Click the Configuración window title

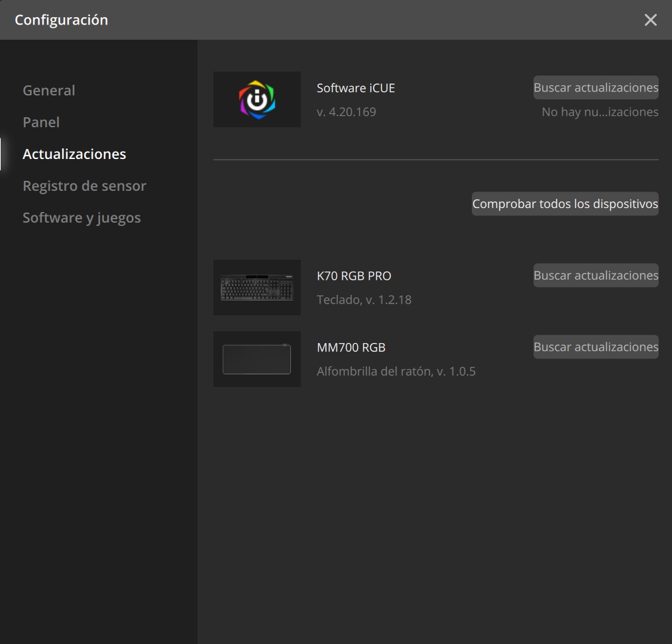click(61, 20)
